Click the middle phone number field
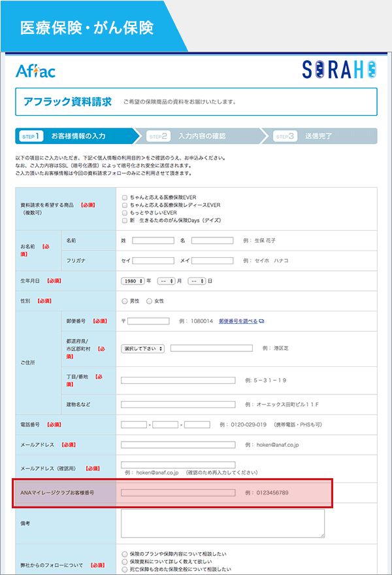 165,425
